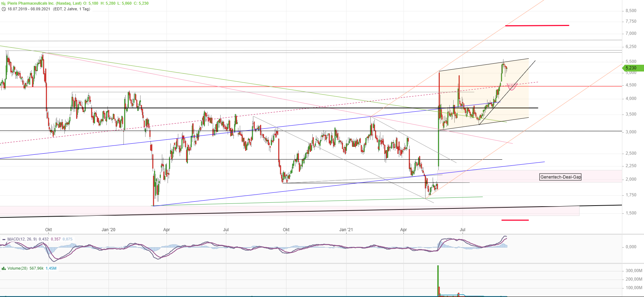Click the 300,00M volume axis label
The image size is (644, 297).
point(634,271)
